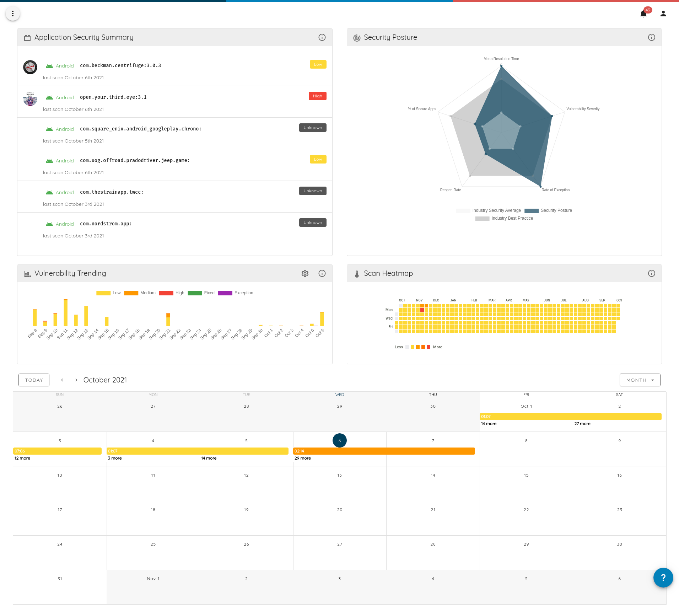
Task: Click Android icon for com.square_enix chrono
Action: point(49,129)
